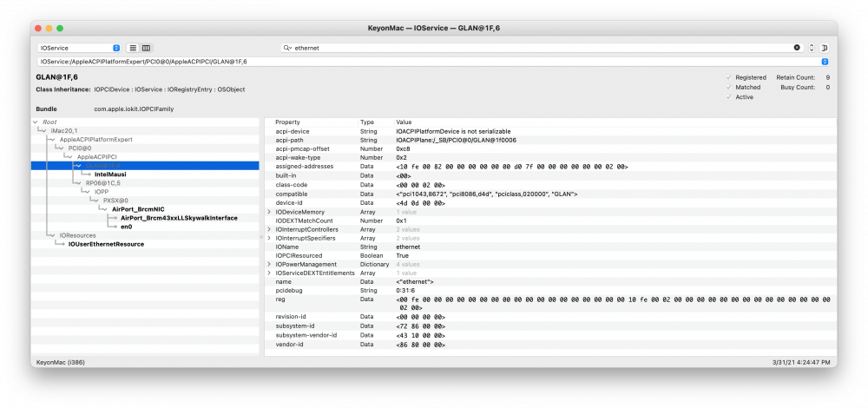Open search options magnifier icon
The image size is (868, 408).
click(x=287, y=48)
